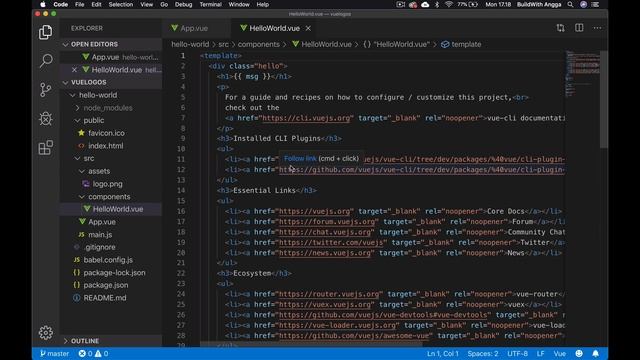Screen dimensions: 640x360
Task: Click the code minimap preview
Action: (x=582, y=73)
